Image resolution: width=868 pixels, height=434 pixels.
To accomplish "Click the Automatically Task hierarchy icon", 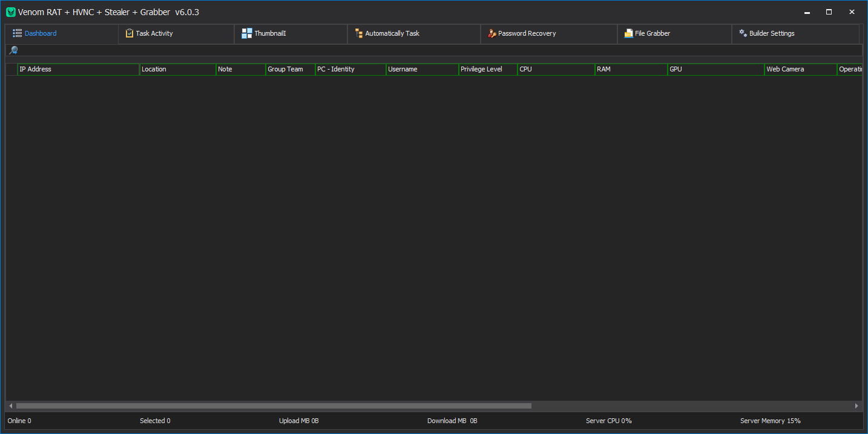I will tap(359, 33).
